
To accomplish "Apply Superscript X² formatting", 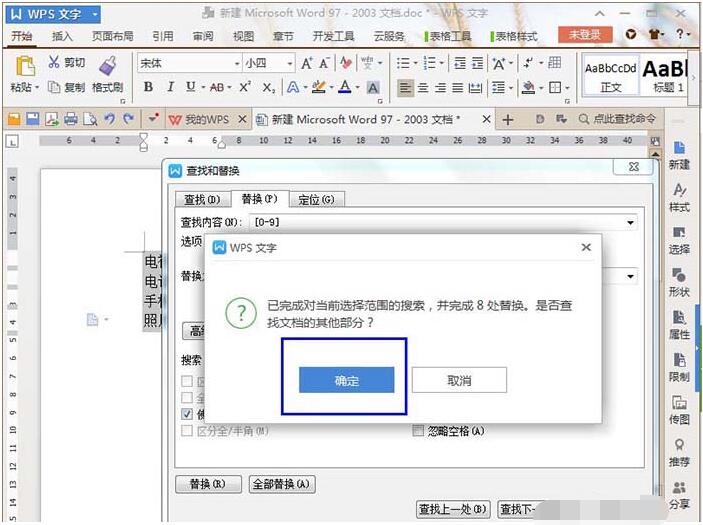I will click(245, 87).
